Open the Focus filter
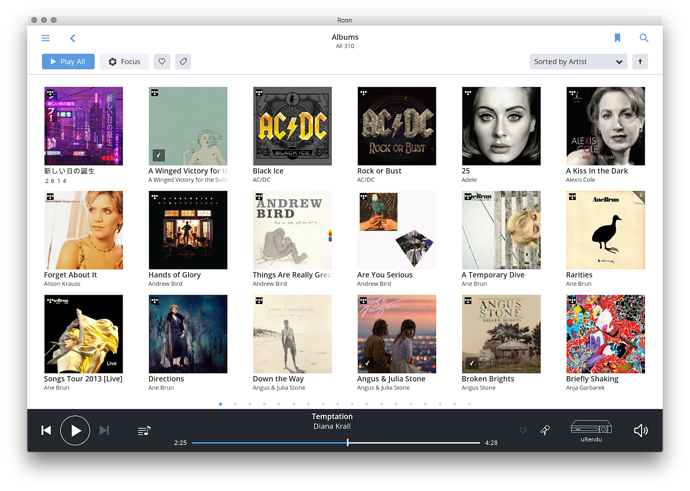The image size is (690, 491). click(124, 62)
